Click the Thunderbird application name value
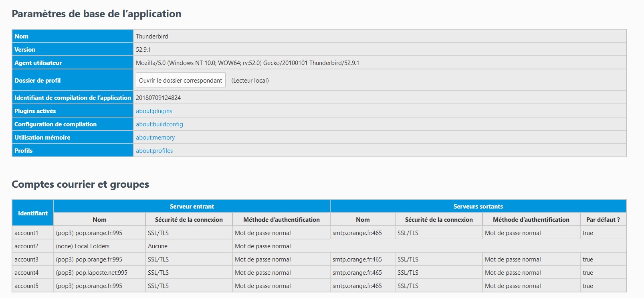 click(152, 36)
